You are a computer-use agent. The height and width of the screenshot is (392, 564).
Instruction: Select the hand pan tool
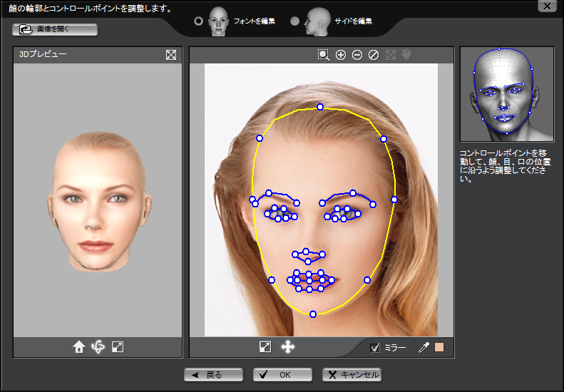pyautogui.click(x=406, y=55)
